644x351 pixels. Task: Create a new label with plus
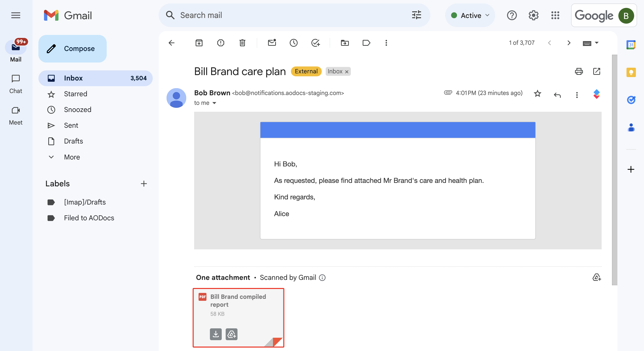(x=144, y=184)
